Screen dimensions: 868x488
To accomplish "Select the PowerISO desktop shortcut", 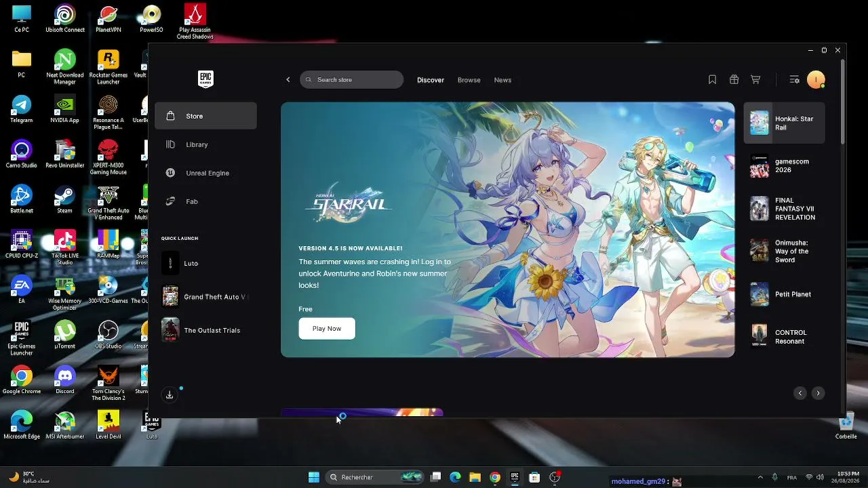I will [x=151, y=19].
